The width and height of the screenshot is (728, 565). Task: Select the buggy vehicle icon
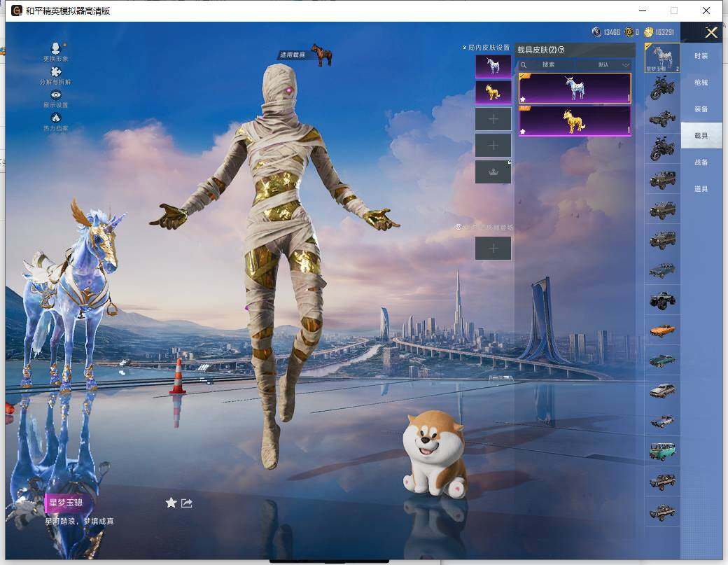[662, 118]
